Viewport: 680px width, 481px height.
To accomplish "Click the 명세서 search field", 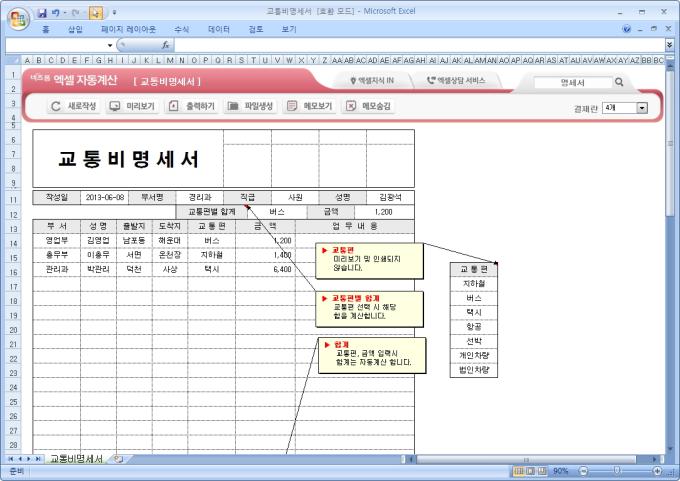I will point(572,82).
